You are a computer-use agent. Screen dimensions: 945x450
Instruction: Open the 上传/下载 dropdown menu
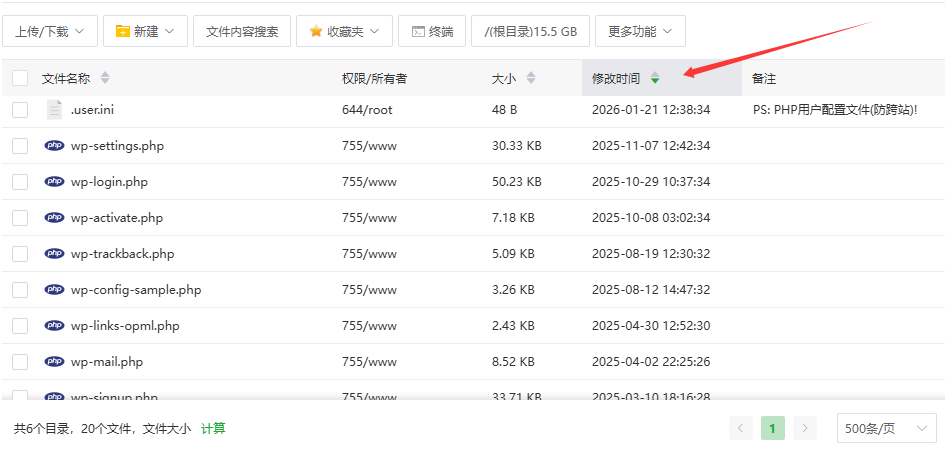(49, 31)
